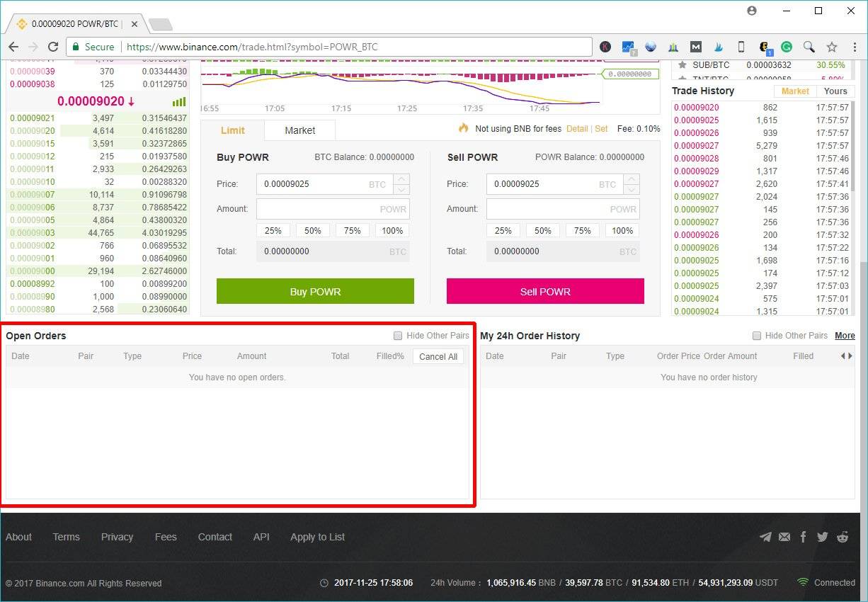Open the green bars extension icon
Screen dimensions: 868x602
click(x=673, y=47)
